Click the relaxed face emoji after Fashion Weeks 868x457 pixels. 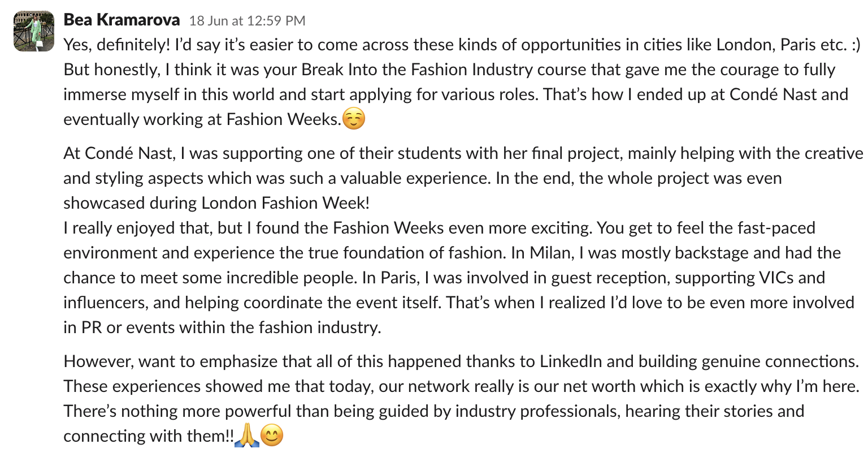coord(354,119)
